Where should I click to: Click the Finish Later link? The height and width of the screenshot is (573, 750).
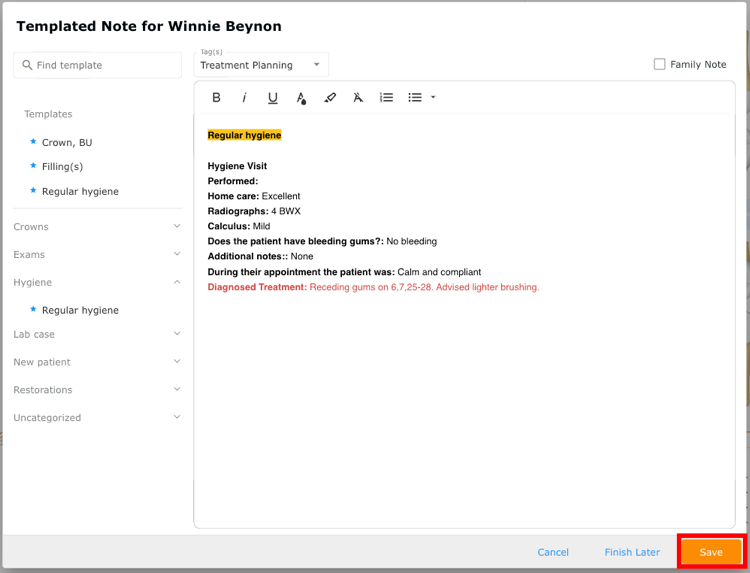click(x=632, y=552)
